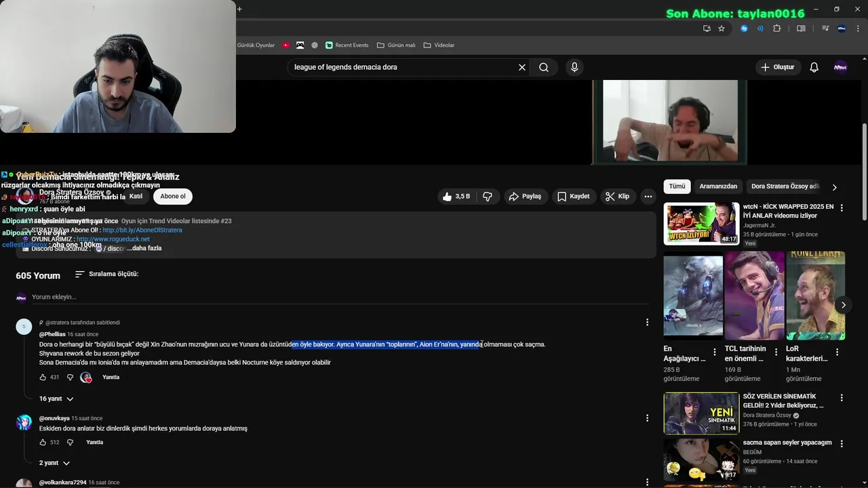Open YouTube account avatar menu

tap(840, 67)
